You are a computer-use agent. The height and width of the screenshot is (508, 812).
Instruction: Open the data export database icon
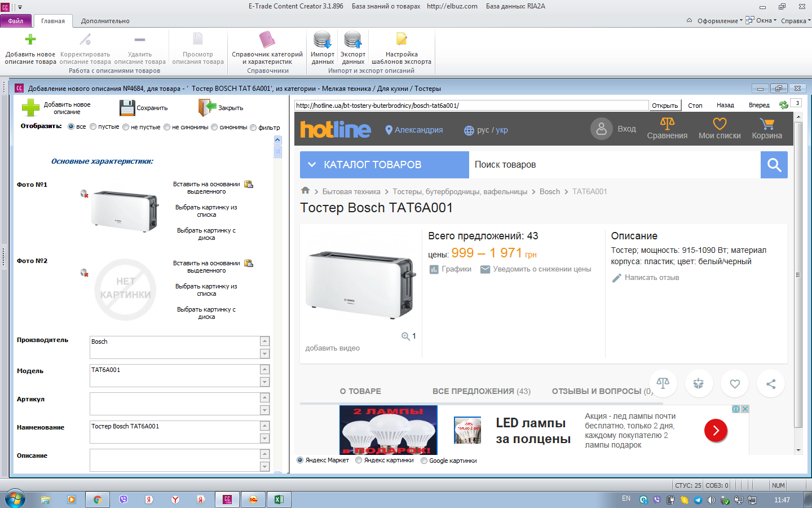pos(353,40)
